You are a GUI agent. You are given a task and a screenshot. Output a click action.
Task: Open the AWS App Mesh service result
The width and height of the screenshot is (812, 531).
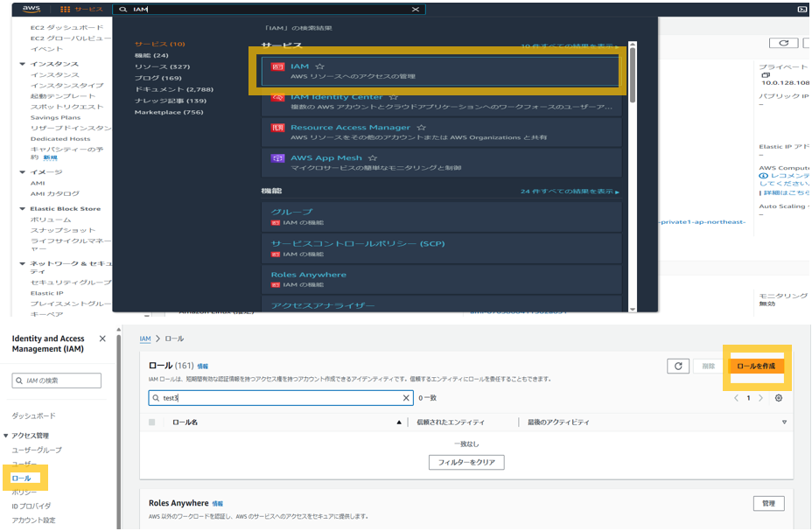[441, 163]
